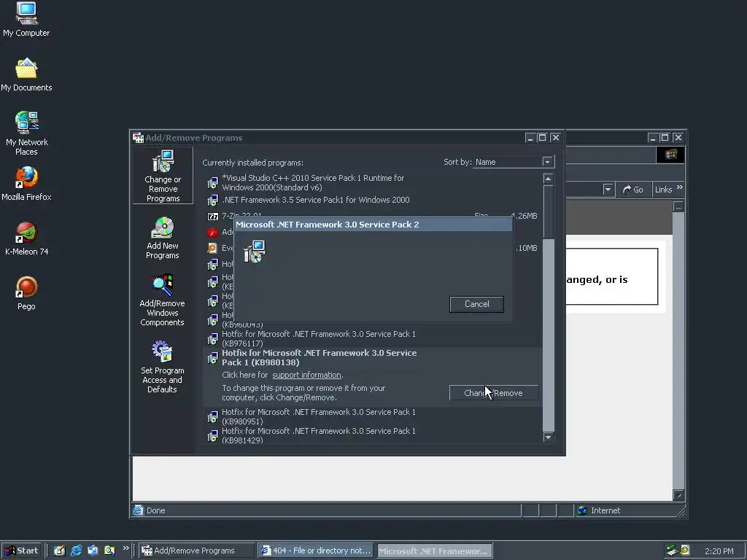This screenshot has width=747, height=560.
Task: Expand hidden quick launch icons chevron
Action: (x=125, y=548)
